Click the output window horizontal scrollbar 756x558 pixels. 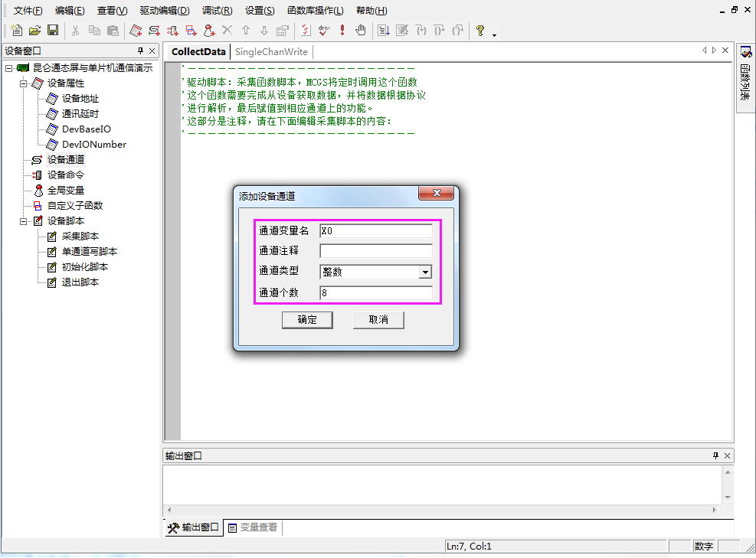coord(441,509)
